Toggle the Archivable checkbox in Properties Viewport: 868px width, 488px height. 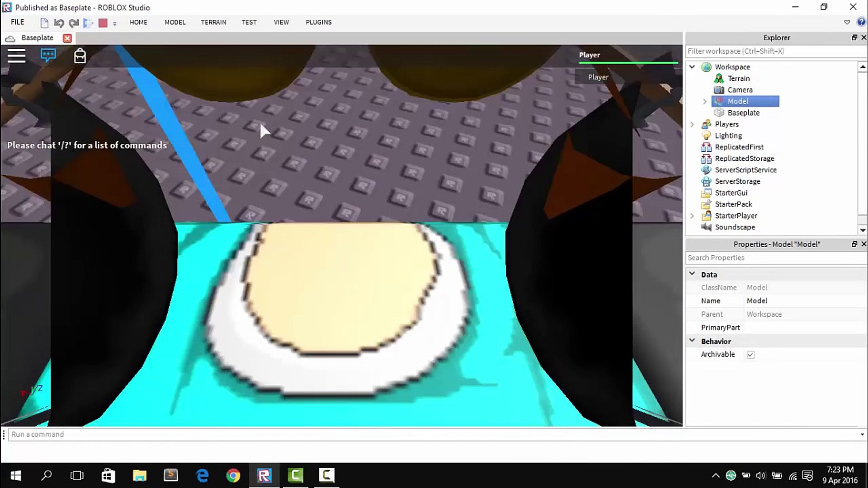(750, 354)
